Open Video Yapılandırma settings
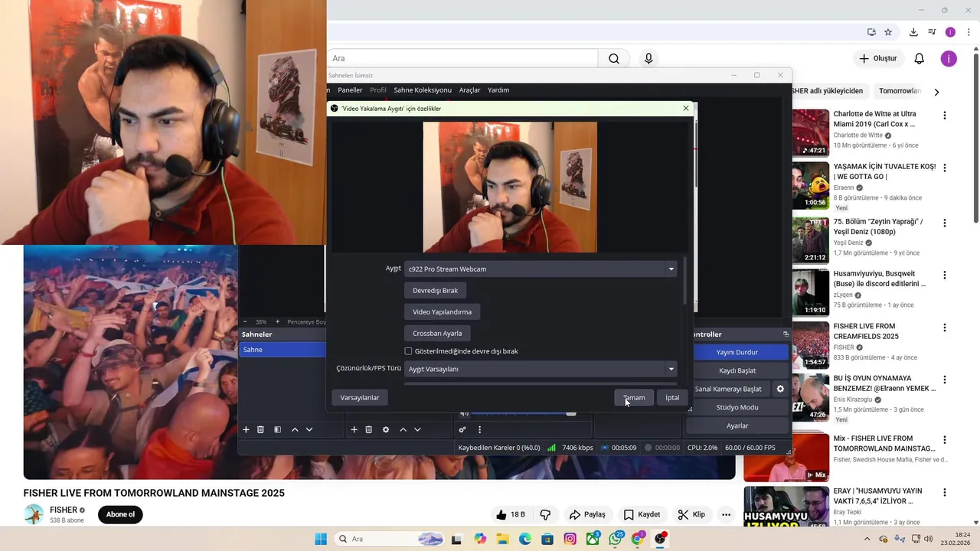The width and height of the screenshot is (980, 551). [443, 312]
